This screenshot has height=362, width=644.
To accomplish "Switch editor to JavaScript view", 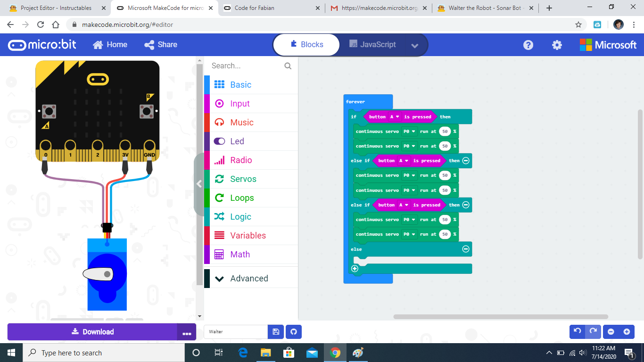I will (372, 45).
